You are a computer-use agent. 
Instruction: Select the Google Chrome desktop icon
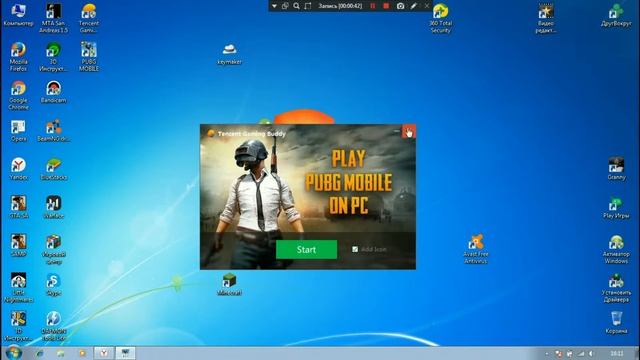(18, 95)
